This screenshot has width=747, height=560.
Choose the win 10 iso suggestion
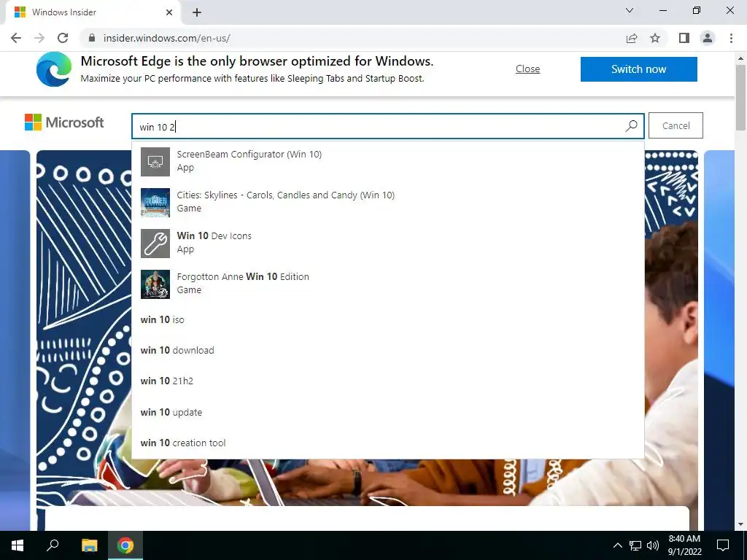pos(388,319)
